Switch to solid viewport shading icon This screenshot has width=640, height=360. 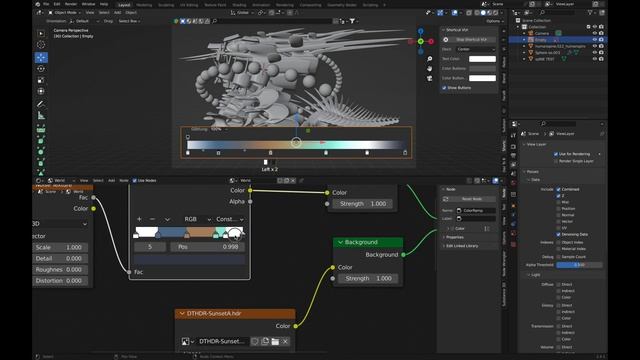pos(483,13)
